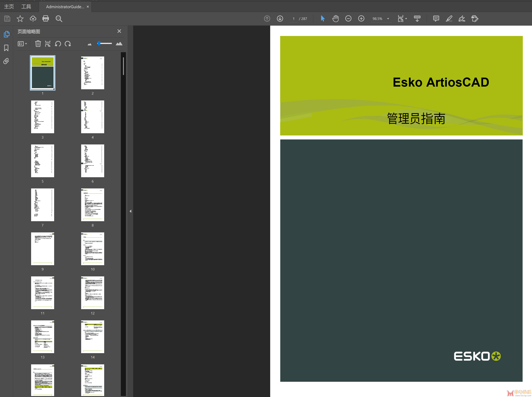Image resolution: width=532 pixels, height=397 pixels.
Task: Select page 8 thumbnail
Action: tap(92, 205)
